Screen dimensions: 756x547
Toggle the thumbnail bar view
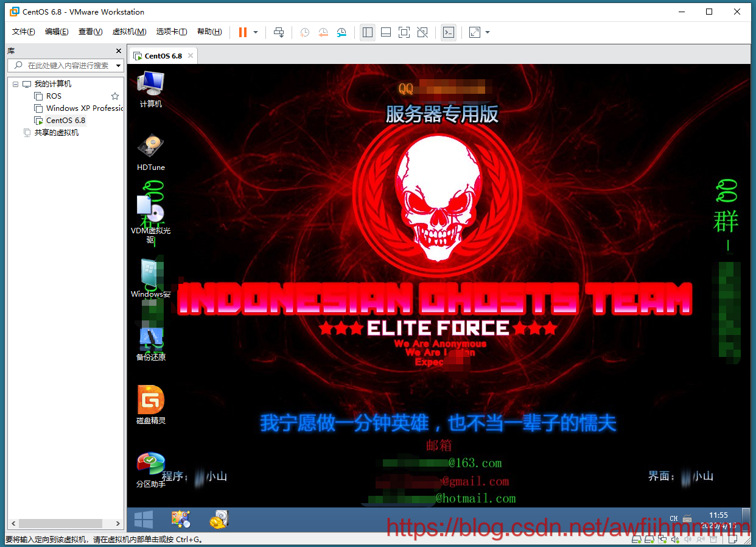(386, 32)
